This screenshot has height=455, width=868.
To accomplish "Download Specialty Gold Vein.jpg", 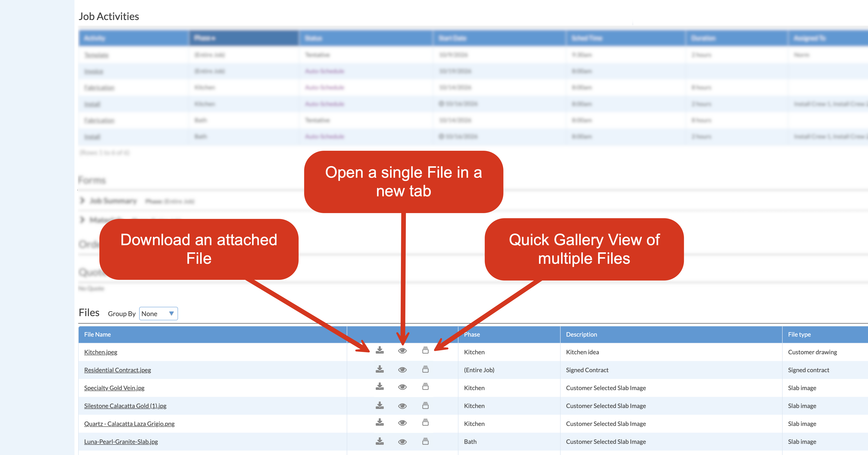I will (380, 386).
